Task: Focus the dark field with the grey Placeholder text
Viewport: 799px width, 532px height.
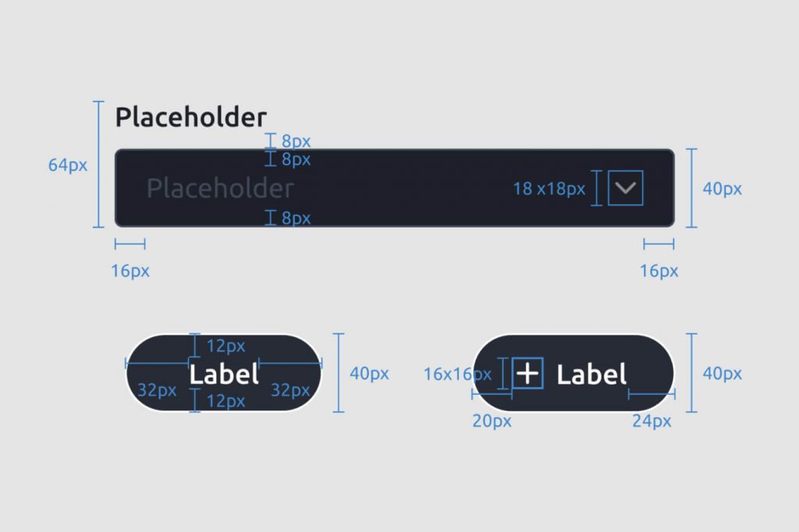Action: 394,188
